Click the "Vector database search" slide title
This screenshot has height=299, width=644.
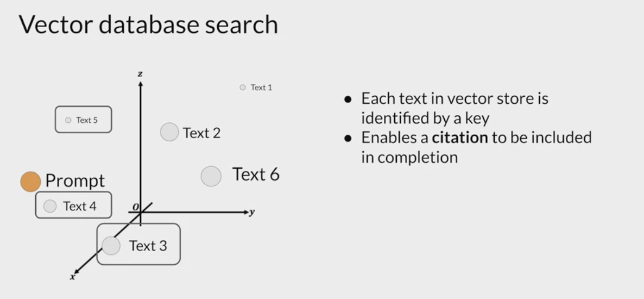(x=148, y=25)
